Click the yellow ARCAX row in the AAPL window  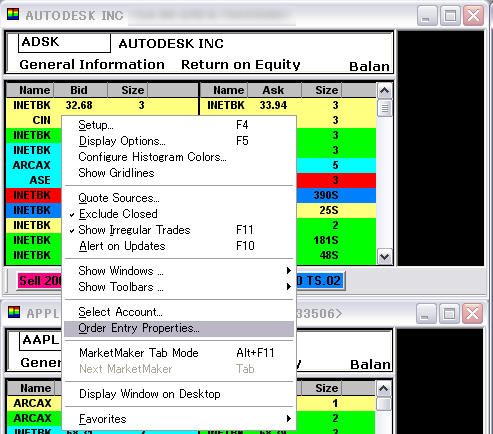point(34,403)
